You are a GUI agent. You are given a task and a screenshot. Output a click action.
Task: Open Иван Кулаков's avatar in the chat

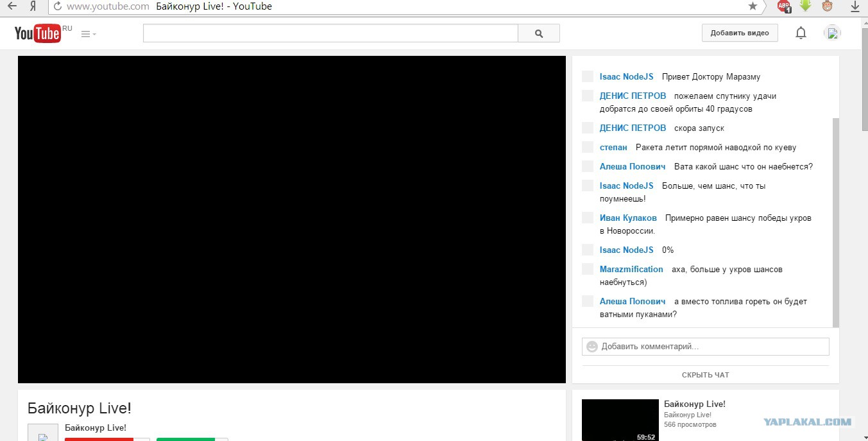point(588,218)
